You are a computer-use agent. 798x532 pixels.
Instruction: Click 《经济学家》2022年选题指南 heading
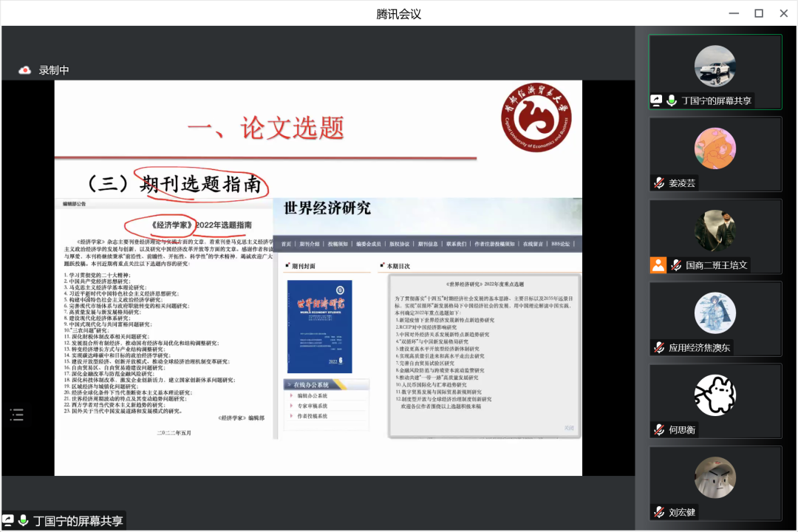pyautogui.click(x=201, y=225)
